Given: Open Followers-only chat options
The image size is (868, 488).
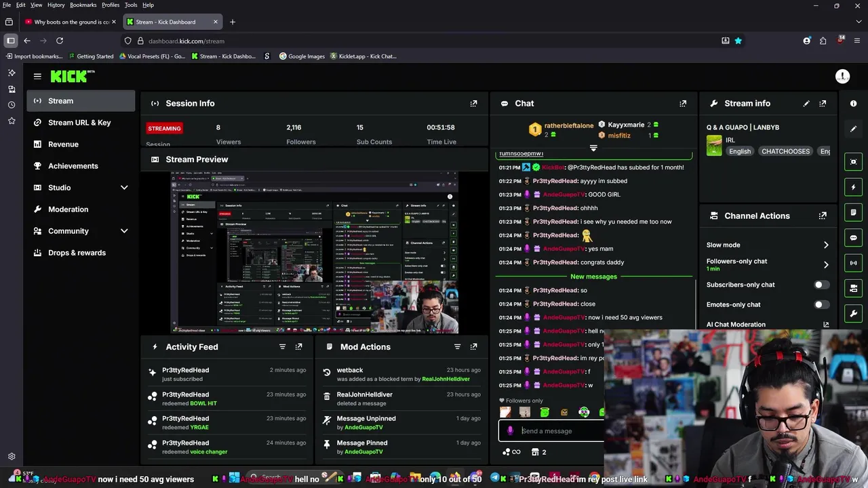Looking at the screenshot, I should click(x=768, y=264).
